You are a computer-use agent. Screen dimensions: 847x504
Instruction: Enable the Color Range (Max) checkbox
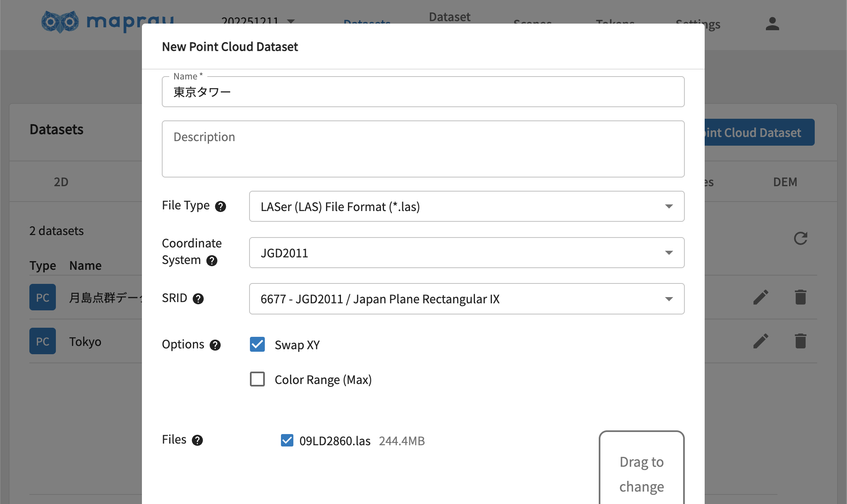coord(257,379)
